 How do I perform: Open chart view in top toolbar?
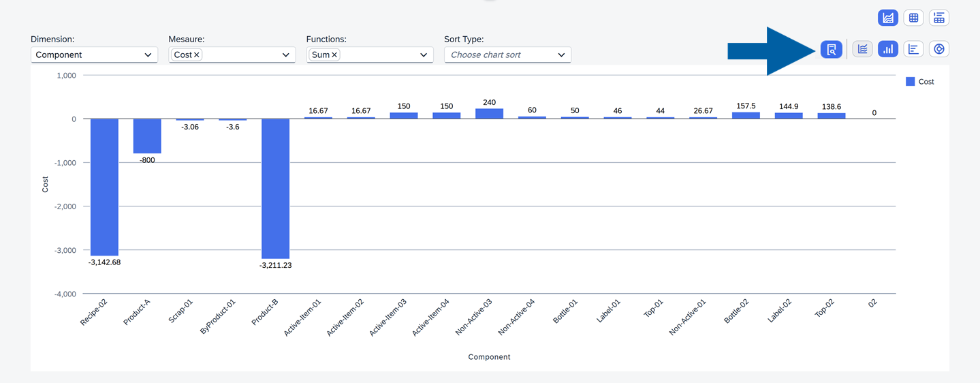888,18
